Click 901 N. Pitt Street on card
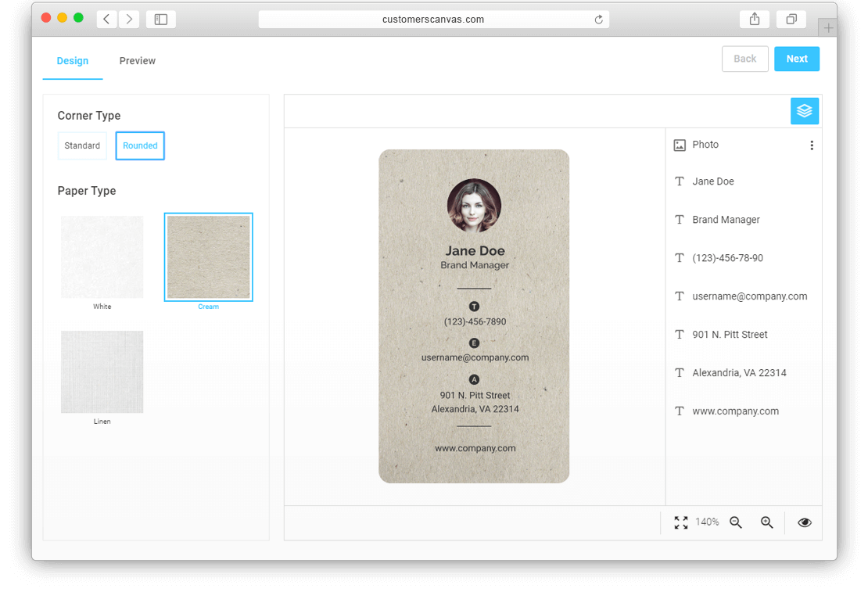 pos(475,395)
